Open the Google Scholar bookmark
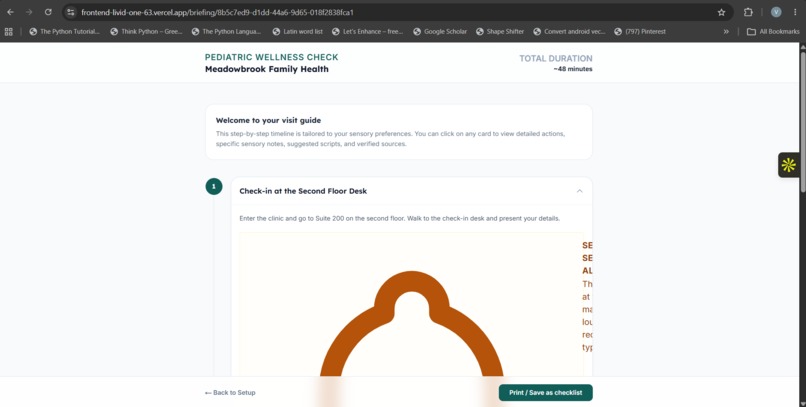Image resolution: width=806 pixels, height=407 pixels. click(440, 31)
